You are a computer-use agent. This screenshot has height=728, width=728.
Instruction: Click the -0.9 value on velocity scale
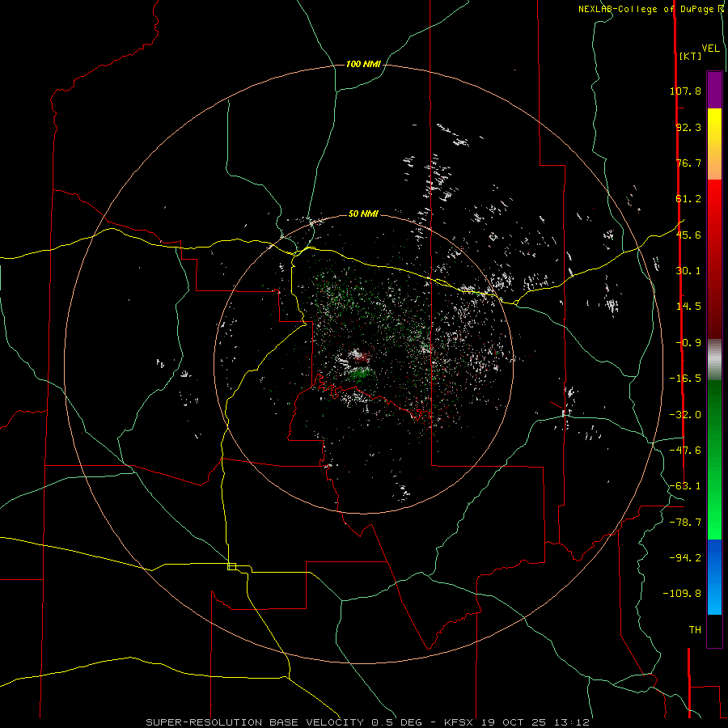[x=688, y=343]
